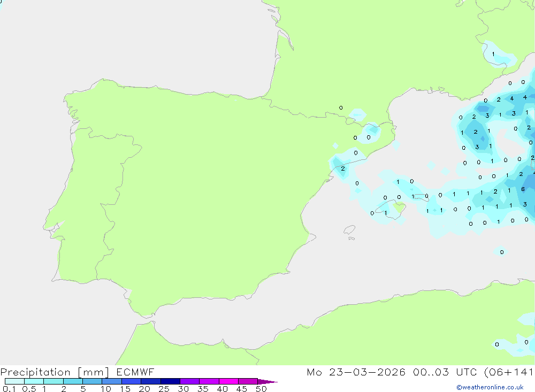Pick the 25–30 mm dark navy swatch
This screenshot has width=535, height=392.
(x=170, y=381)
